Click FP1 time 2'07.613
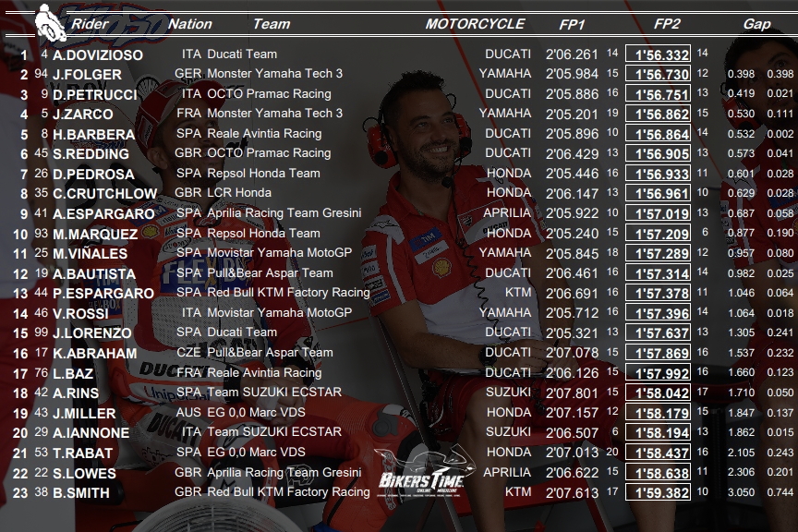This screenshot has height=532, width=798. click(572, 493)
